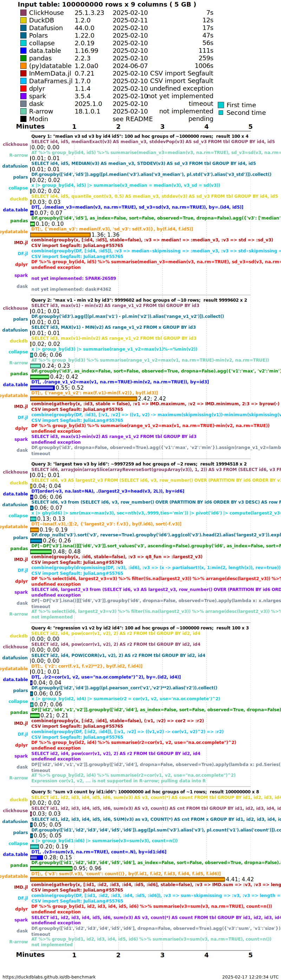Click the InMemData.jl dark red swatch

23,73
